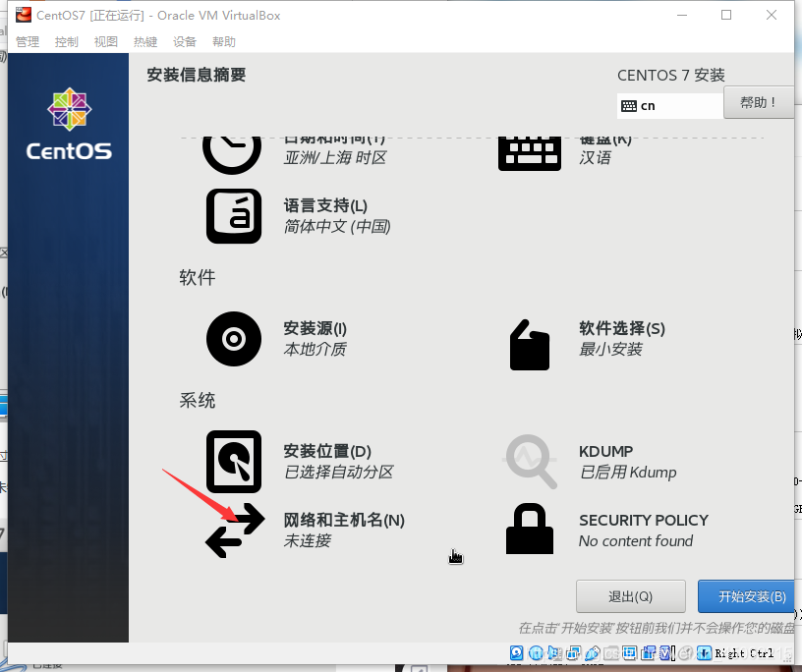Click the 安装信息摘要 heading
The width and height of the screenshot is (802, 672).
[197, 75]
